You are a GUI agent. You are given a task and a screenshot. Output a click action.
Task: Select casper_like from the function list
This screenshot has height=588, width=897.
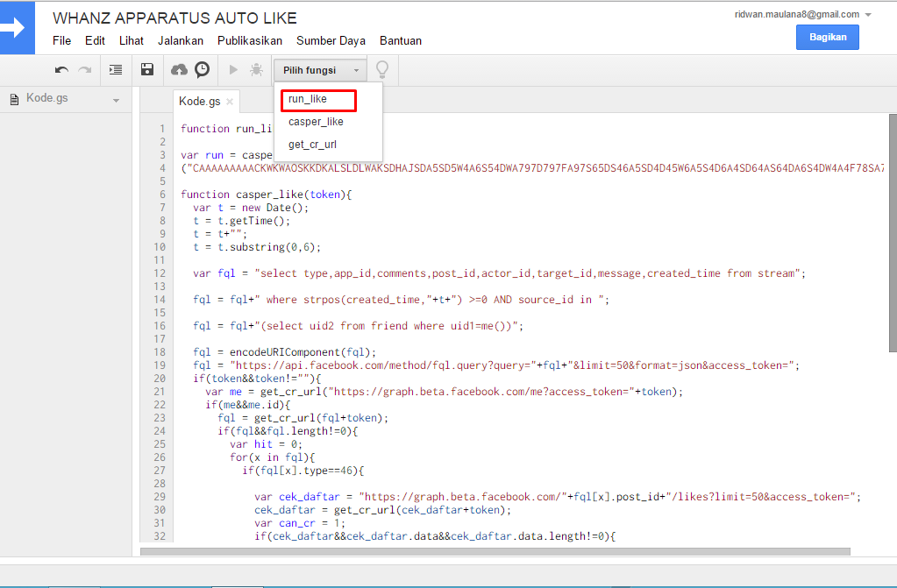pyautogui.click(x=316, y=122)
